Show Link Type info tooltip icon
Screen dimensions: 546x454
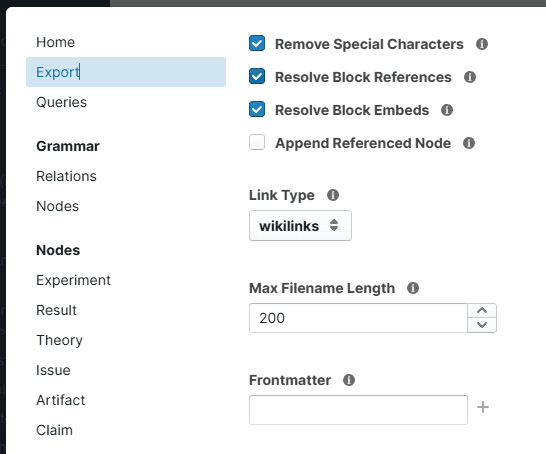[x=333, y=195]
